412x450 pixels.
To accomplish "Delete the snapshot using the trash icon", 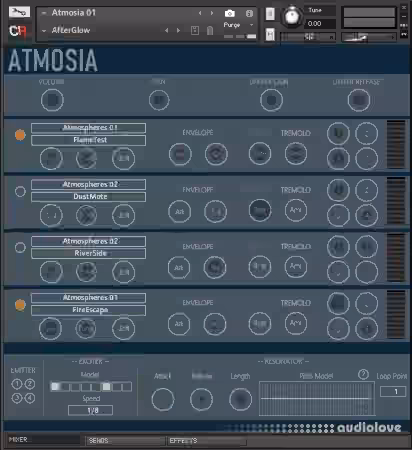I will 210,31.
